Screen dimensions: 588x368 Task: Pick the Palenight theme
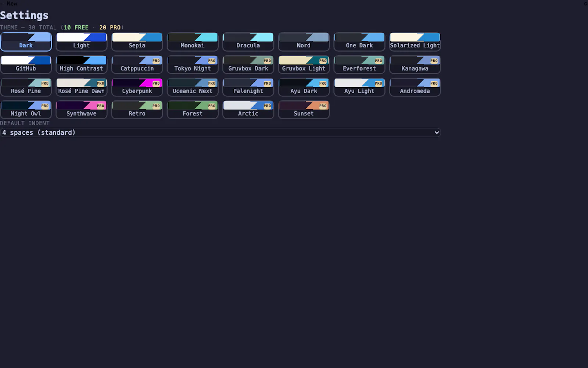click(x=248, y=87)
